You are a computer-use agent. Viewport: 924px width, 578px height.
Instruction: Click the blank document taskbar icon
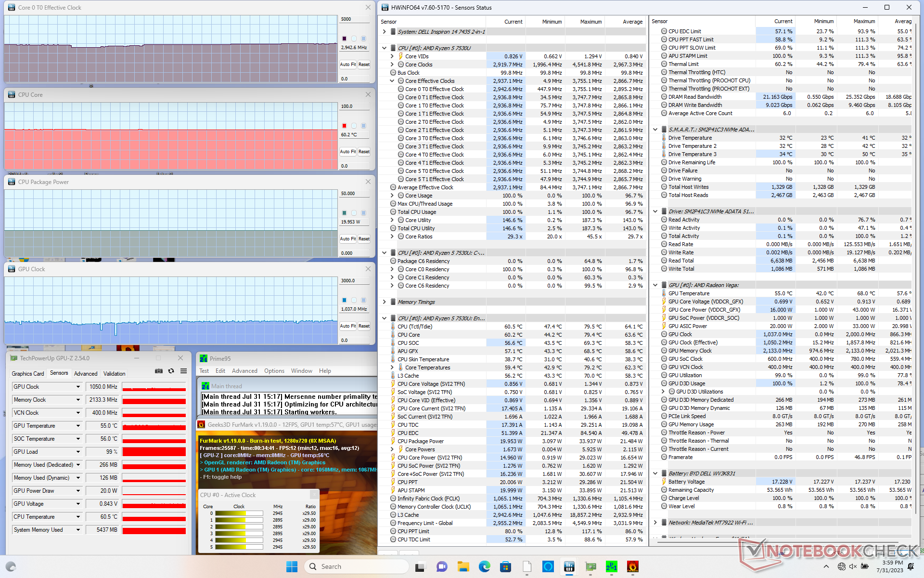click(x=527, y=566)
